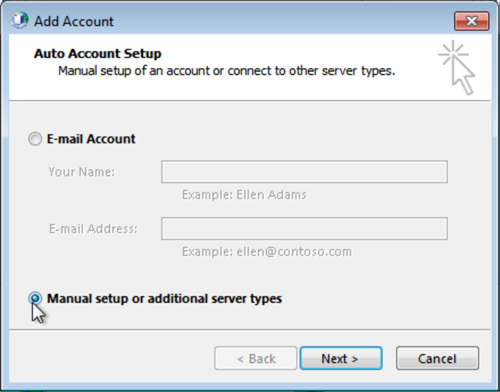Click the Manual setup option label text
The image size is (500, 392).
164,299
